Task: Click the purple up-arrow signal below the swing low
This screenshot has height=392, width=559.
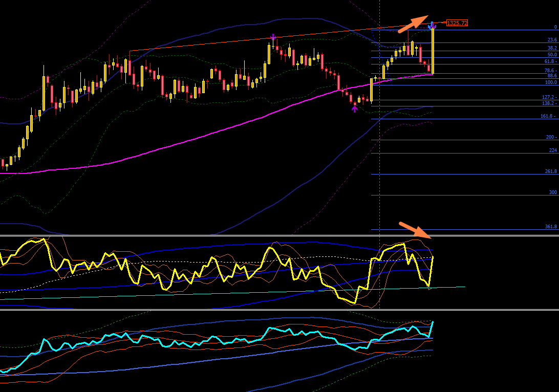Action: click(354, 108)
